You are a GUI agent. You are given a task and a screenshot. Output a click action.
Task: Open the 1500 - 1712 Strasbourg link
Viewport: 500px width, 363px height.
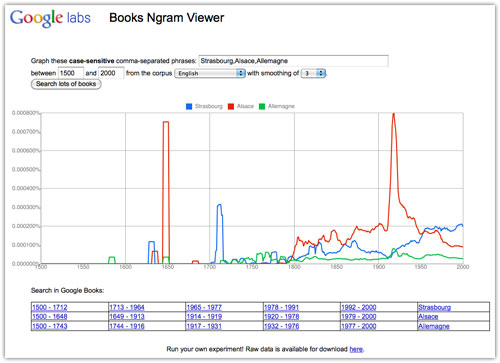point(50,307)
